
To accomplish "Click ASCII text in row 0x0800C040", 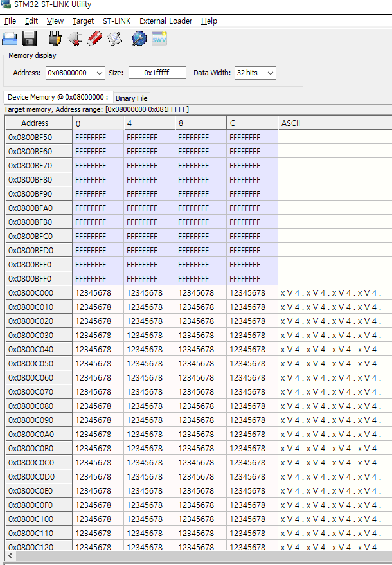I will pyautogui.click(x=331, y=349).
